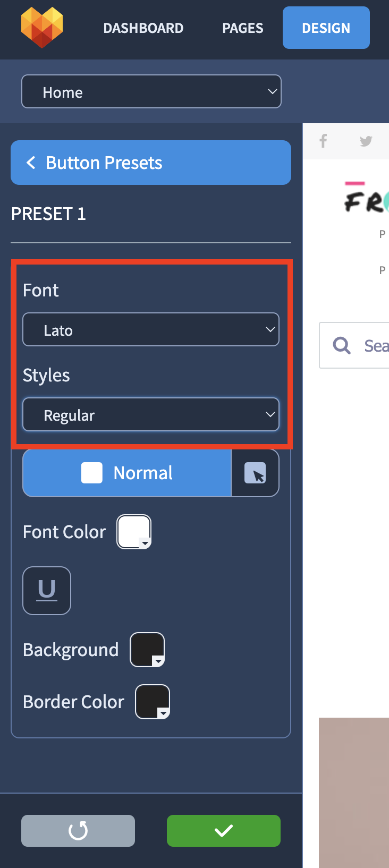
Task: Click the Facebook icon in preview
Action: (323, 141)
